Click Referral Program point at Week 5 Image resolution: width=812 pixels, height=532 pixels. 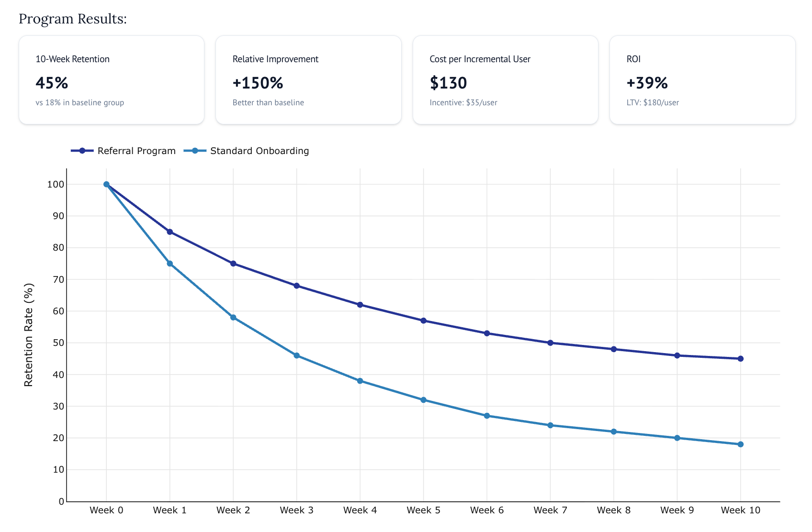(423, 321)
